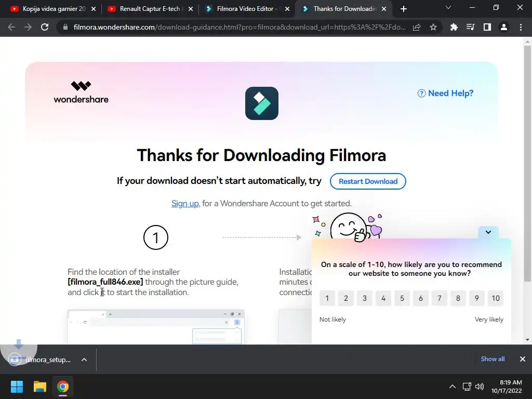Click the installer guide screenshot thumbnail
532x399 pixels.
(156, 326)
